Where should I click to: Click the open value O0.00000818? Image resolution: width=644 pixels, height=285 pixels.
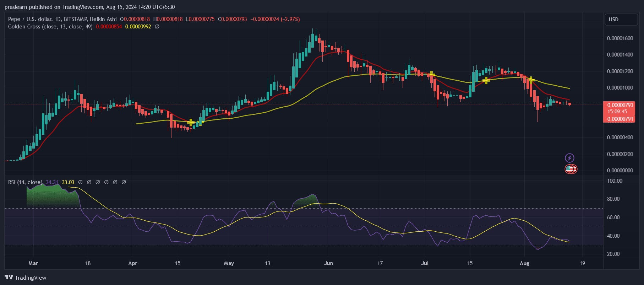[135, 19]
